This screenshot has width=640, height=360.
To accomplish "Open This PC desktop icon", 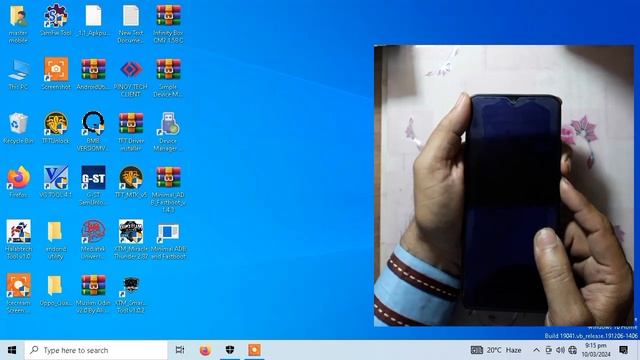I will (18, 74).
